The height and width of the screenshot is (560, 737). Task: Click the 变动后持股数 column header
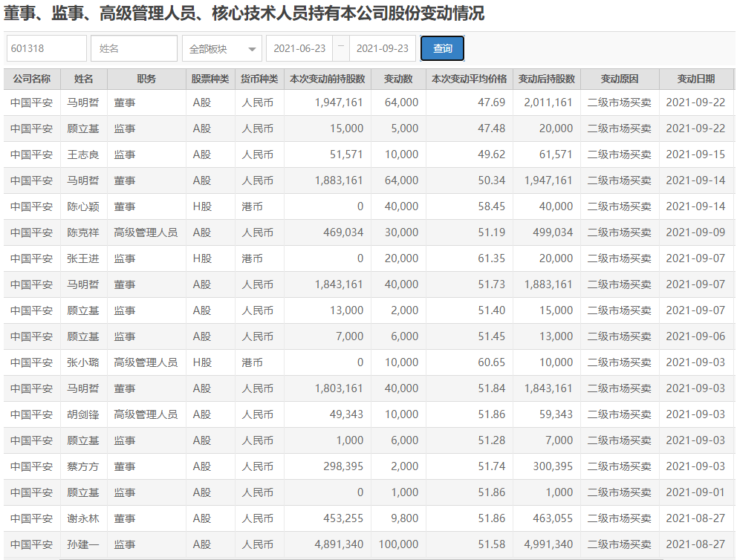pyautogui.click(x=546, y=79)
